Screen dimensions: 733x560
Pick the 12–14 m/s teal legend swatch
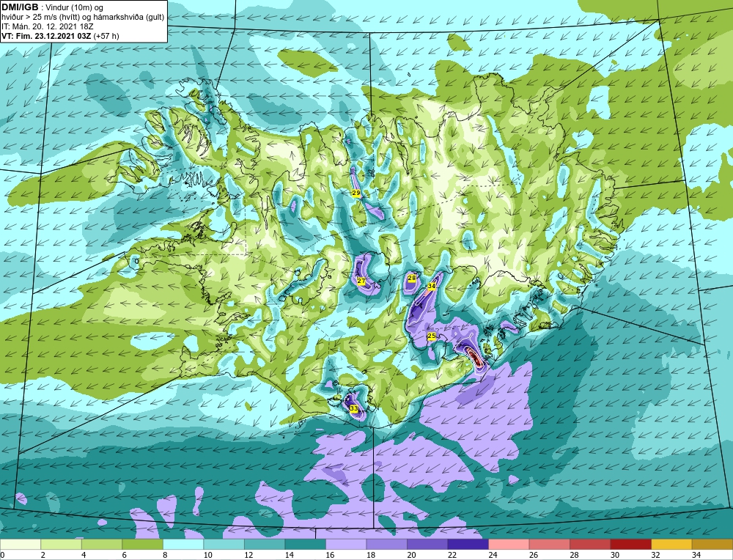[265, 545]
